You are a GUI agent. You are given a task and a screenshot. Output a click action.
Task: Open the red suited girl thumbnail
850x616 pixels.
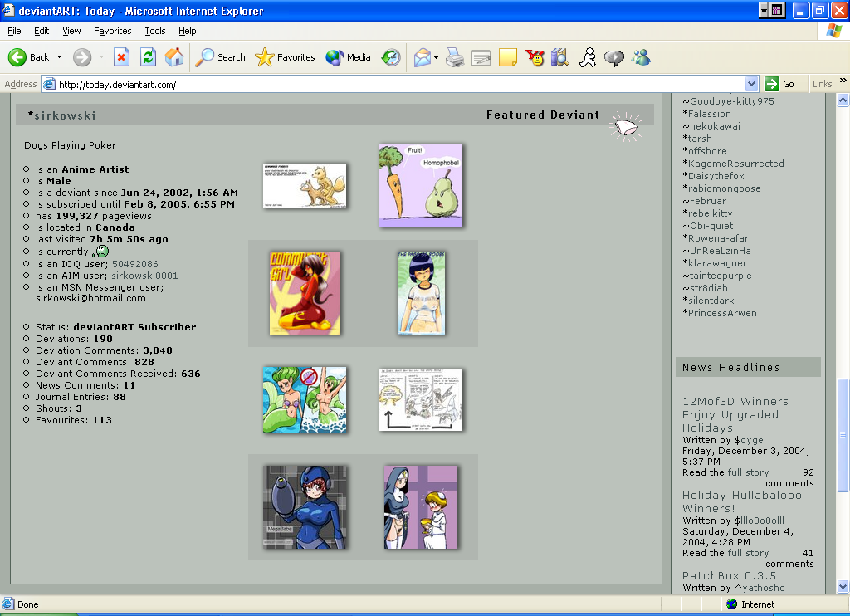[305, 293]
